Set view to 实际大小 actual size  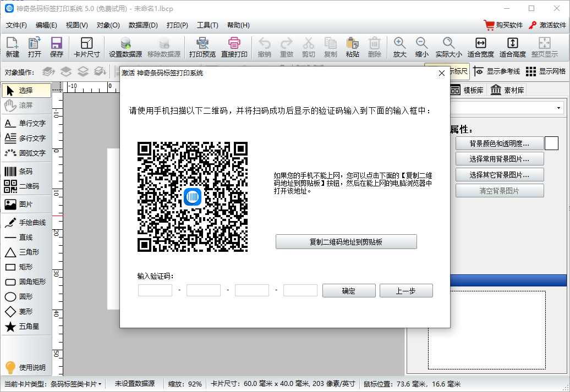click(x=448, y=47)
